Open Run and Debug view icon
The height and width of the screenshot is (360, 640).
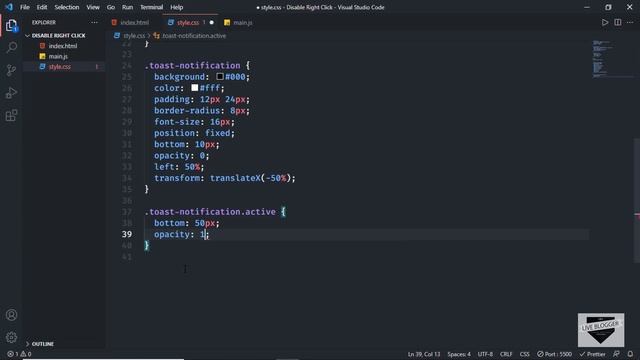(x=11, y=93)
